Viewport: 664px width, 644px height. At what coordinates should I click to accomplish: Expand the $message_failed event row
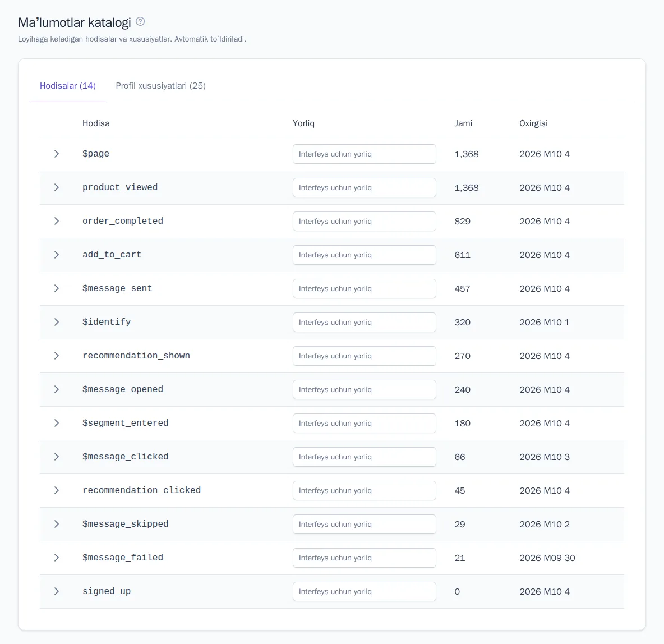pyautogui.click(x=56, y=558)
